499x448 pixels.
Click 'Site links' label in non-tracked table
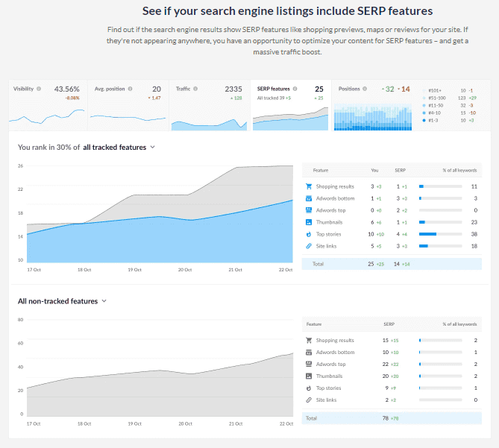tap(326, 400)
